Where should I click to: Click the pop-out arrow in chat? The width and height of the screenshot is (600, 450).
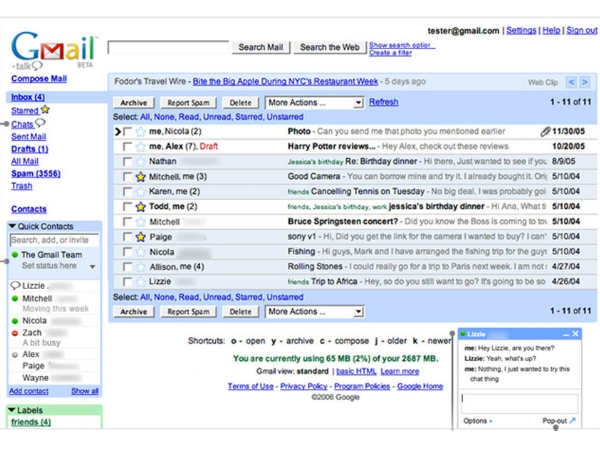pyautogui.click(x=572, y=421)
